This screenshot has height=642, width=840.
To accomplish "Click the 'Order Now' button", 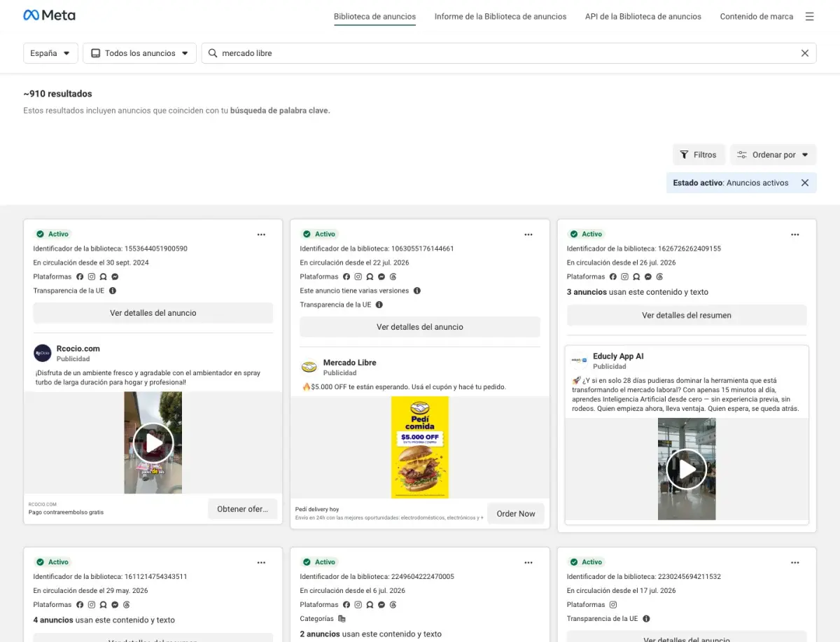I will [x=516, y=513].
